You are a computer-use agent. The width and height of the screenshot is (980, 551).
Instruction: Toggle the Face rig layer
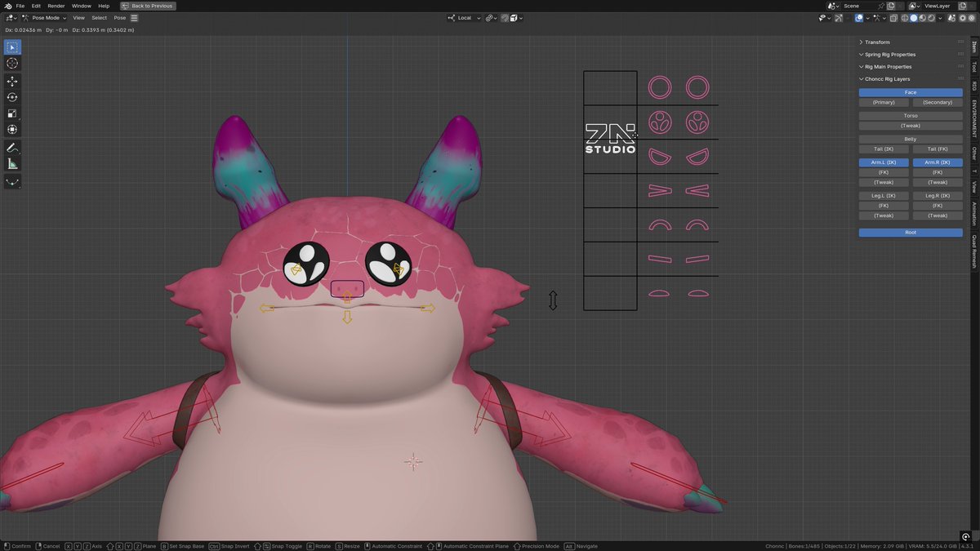911,92
